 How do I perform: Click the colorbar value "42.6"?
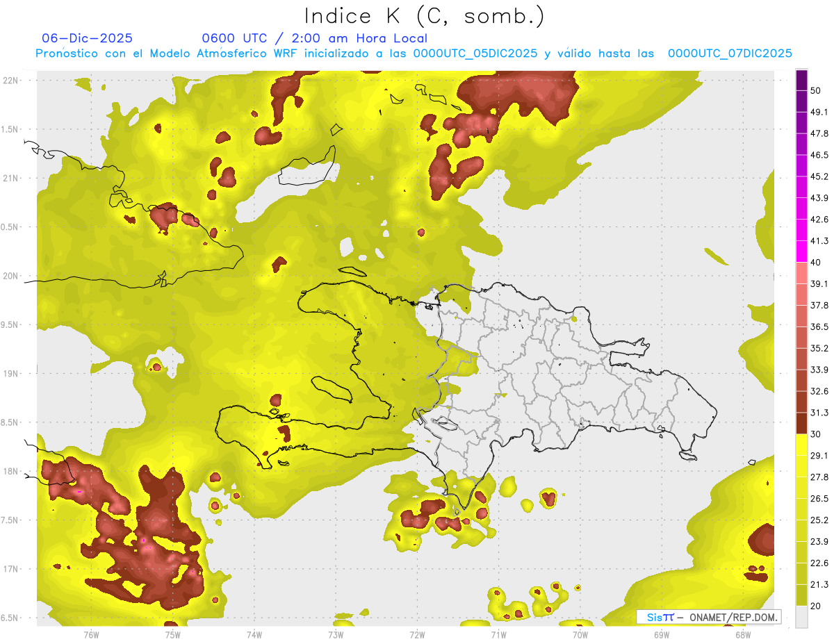point(819,220)
